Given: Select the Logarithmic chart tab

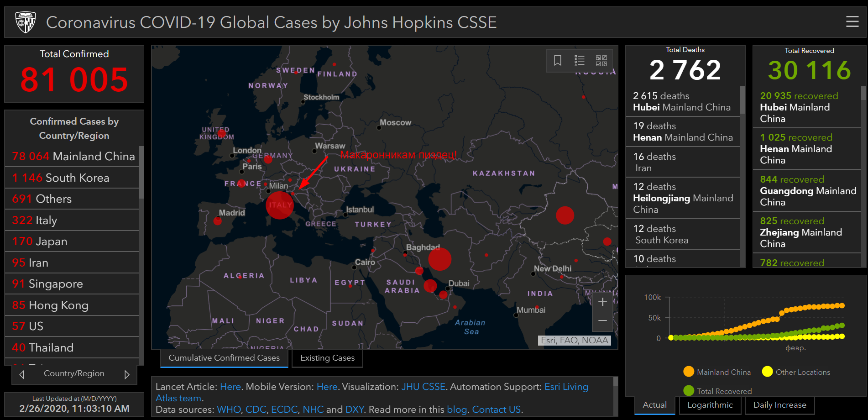Looking at the screenshot, I should (710, 405).
